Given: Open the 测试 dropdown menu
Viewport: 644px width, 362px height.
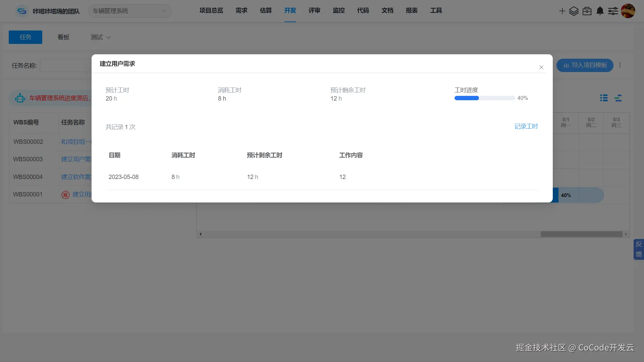Looking at the screenshot, I should point(100,37).
